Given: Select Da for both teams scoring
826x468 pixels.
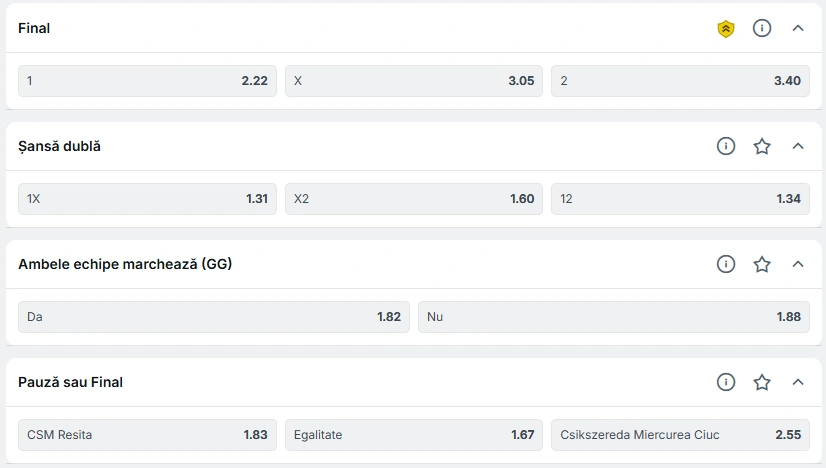Looking at the screenshot, I should click(x=214, y=317).
